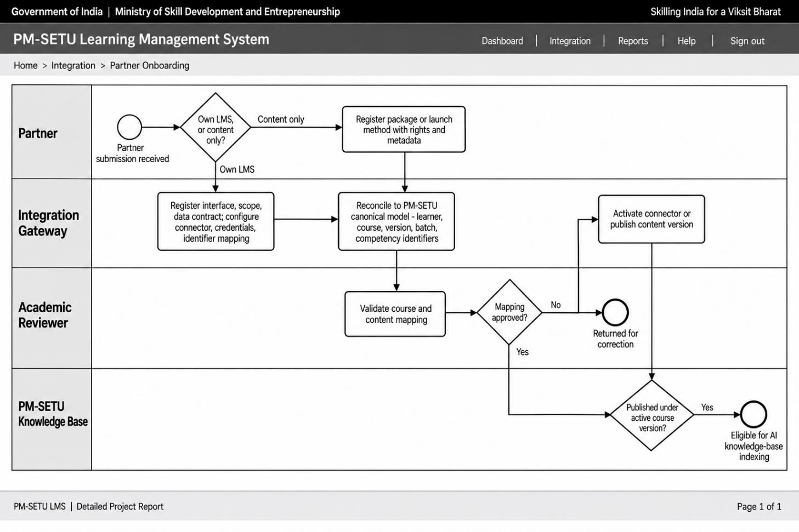The height and width of the screenshot is (532, 799).
Task: Select 'Ministry of Skill Development and Entrepreneurship' text
Action: (x=228, y=12)
